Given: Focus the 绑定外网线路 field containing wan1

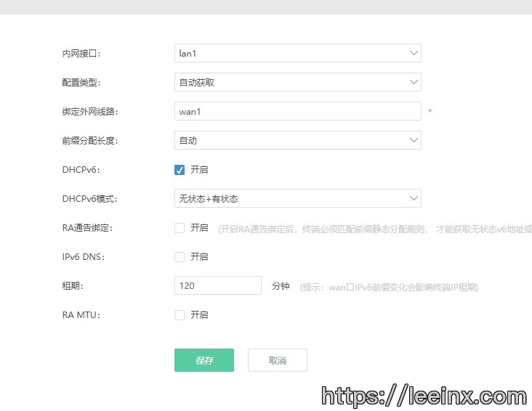Looking at the screenshot, I should click(298, 111).
